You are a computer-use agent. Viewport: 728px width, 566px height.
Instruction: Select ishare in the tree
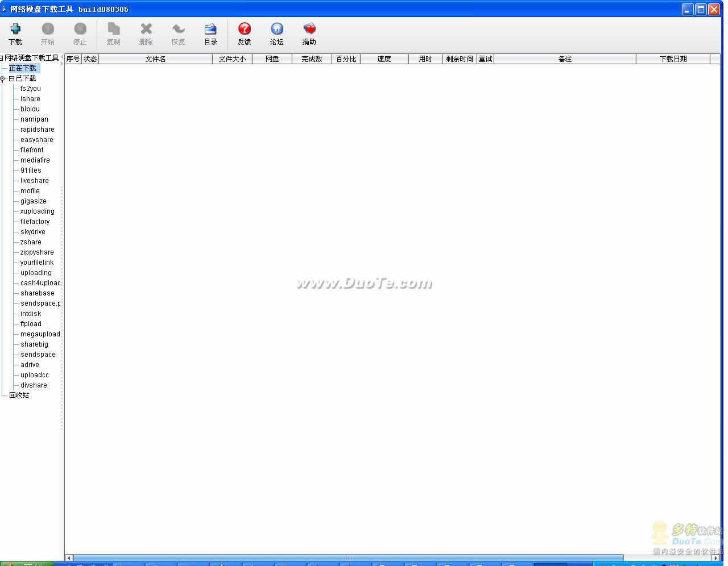click(x=30, y=99)
